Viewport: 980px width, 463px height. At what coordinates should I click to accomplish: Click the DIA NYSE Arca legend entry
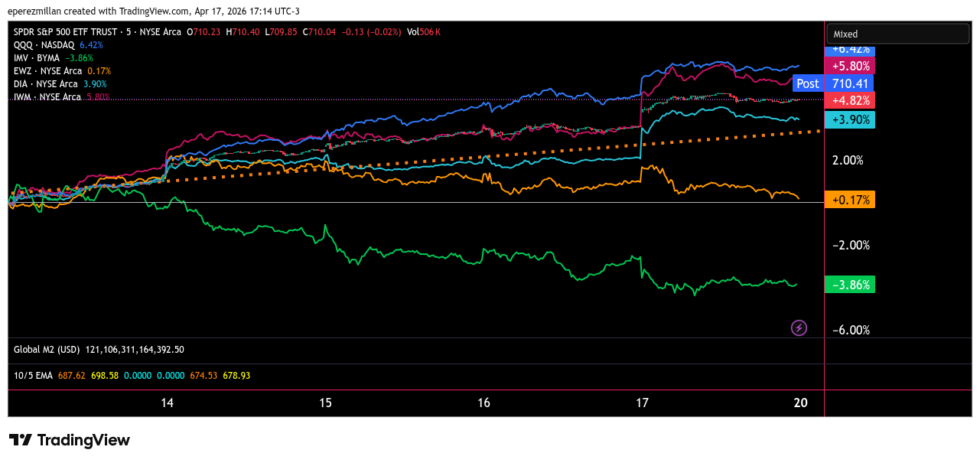coord(46,84)
